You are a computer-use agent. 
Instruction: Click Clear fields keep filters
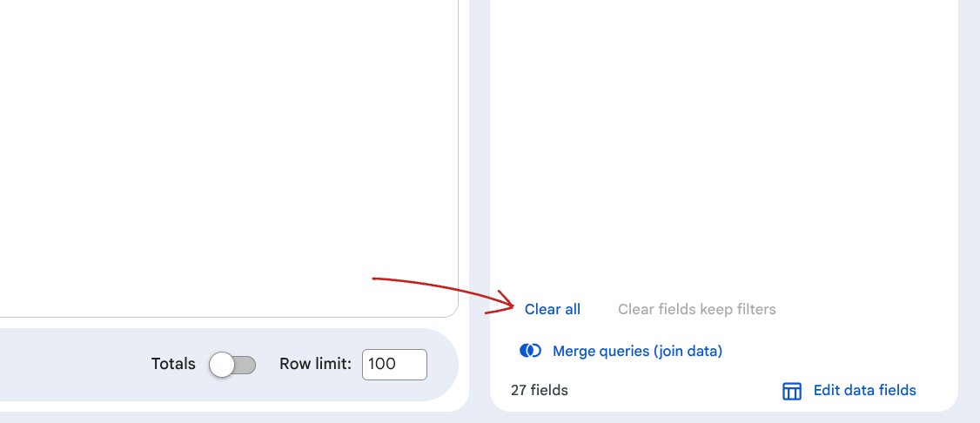click(696, 309)
